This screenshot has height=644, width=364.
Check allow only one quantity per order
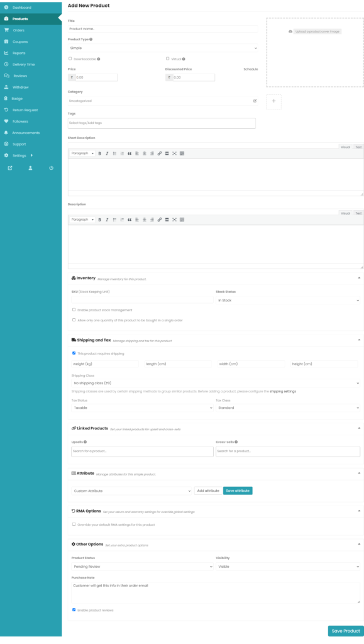[74, 320]
